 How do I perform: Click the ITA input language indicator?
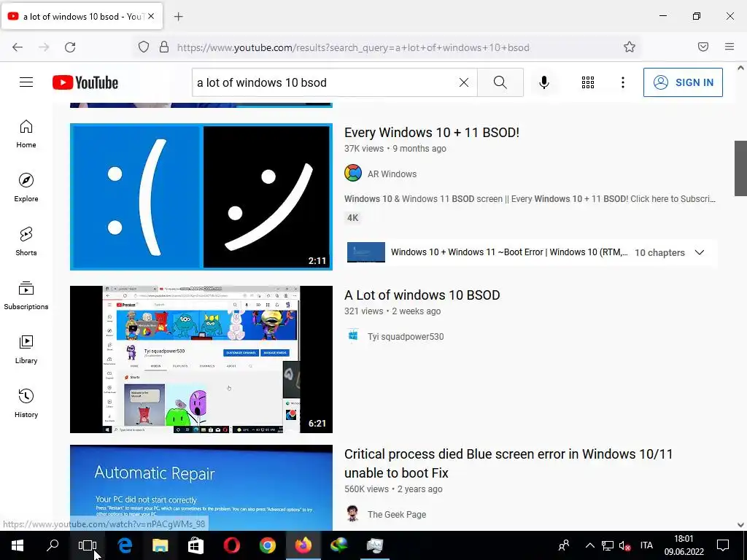(x=646, y=545)
